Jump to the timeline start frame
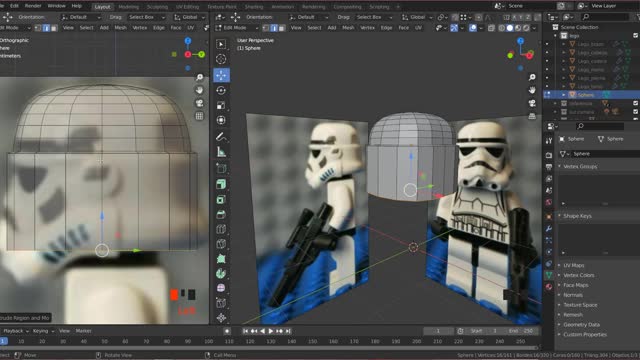 pos(245,331)
